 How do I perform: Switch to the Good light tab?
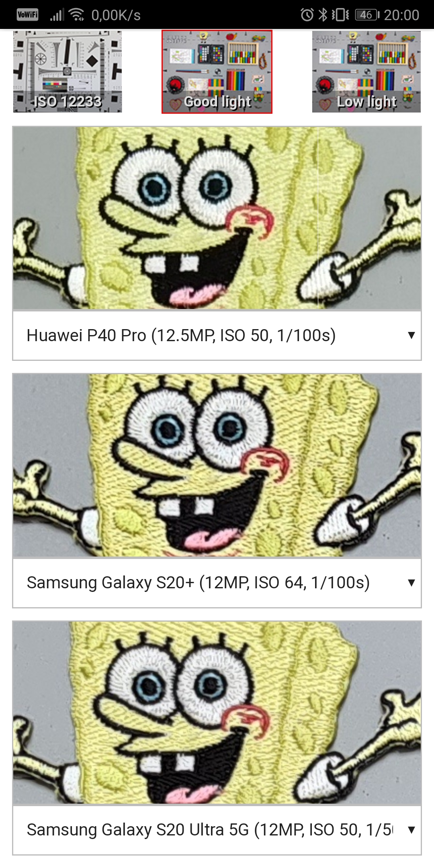(x=217, y=72)
